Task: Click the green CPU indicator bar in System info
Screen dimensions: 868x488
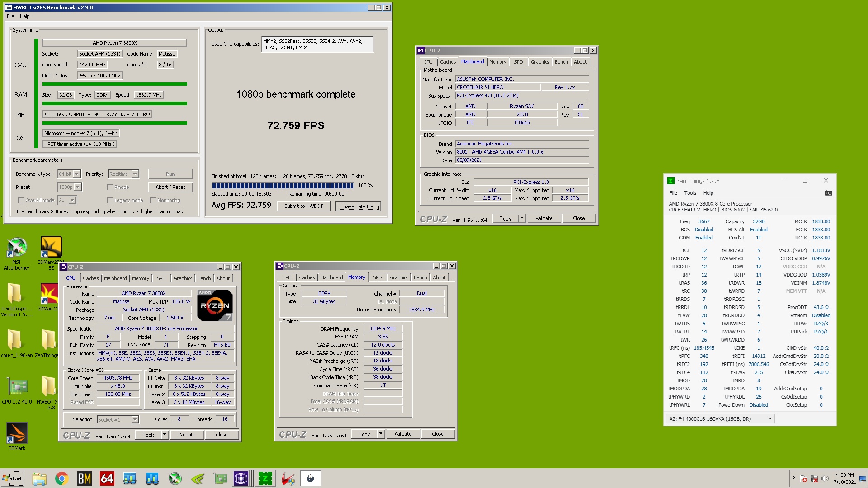Action: (115, 84)
